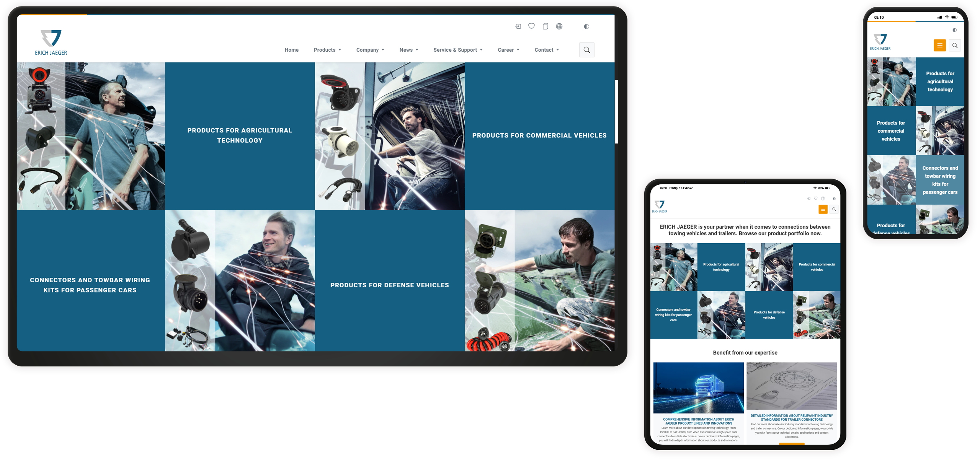This screenshot has height=459, width=980.
Task: Click 'Products for defense vehicles' tile
Action: coord(389,285)
